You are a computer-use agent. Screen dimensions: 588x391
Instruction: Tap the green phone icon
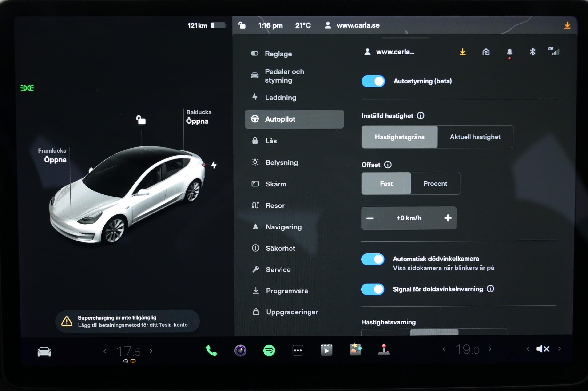[211, 351]
